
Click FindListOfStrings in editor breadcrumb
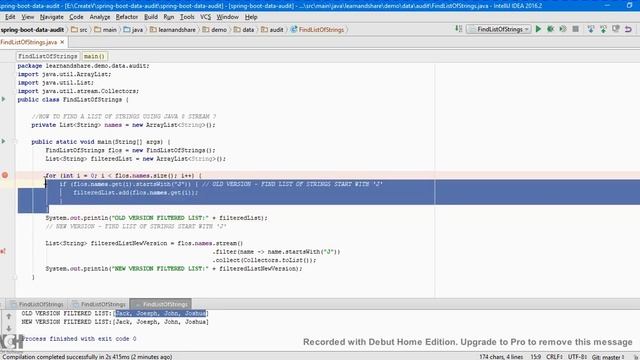point(47,56)
